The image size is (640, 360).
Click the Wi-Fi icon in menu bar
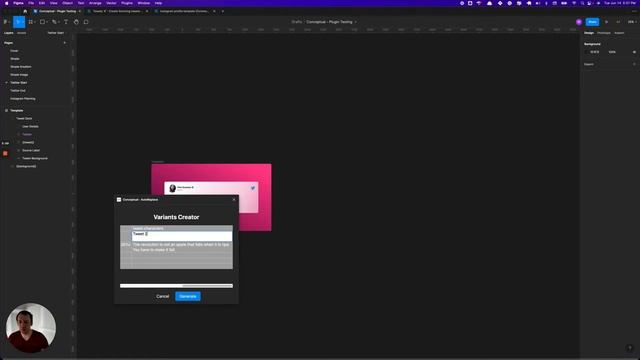tap(574, 3)
